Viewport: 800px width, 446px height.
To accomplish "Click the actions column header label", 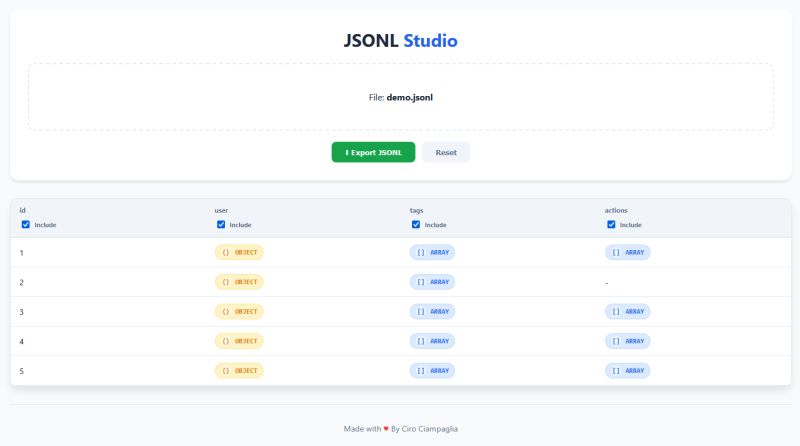I will (x=616, y=210).
